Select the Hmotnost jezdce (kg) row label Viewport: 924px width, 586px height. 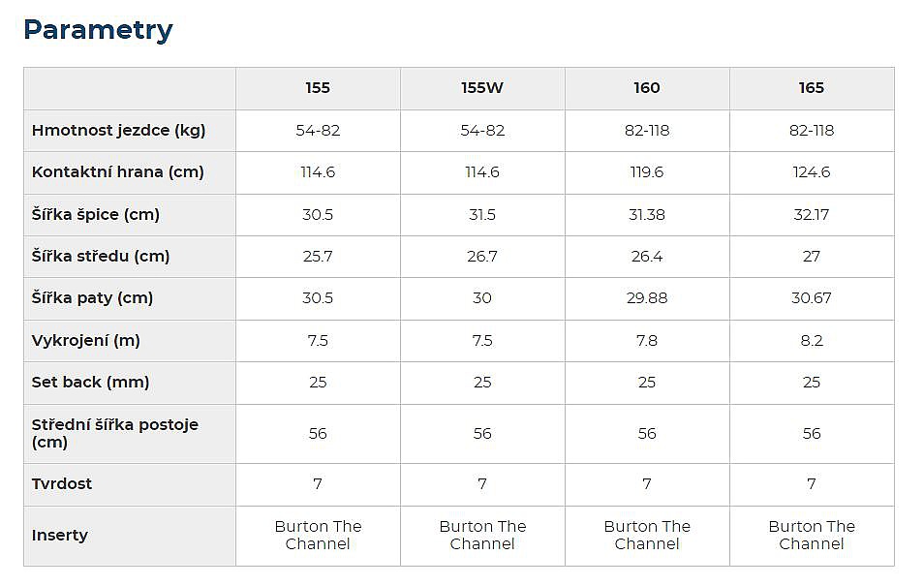(119, 130)
